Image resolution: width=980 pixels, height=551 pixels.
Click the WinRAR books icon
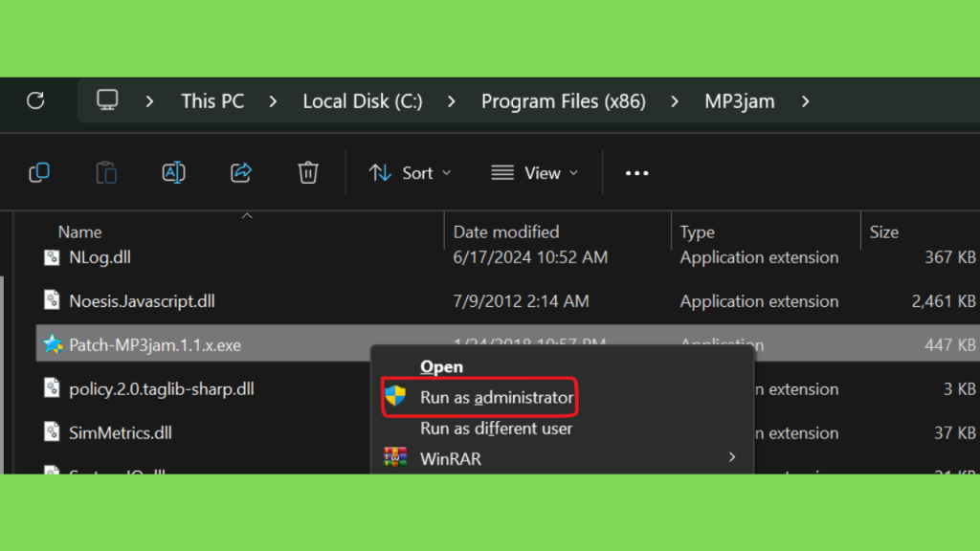395,457
